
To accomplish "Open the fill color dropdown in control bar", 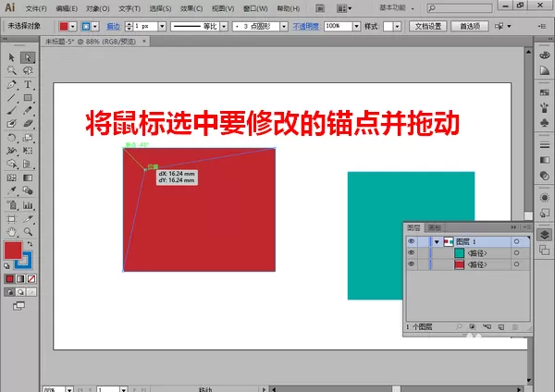I will point(73,26).
